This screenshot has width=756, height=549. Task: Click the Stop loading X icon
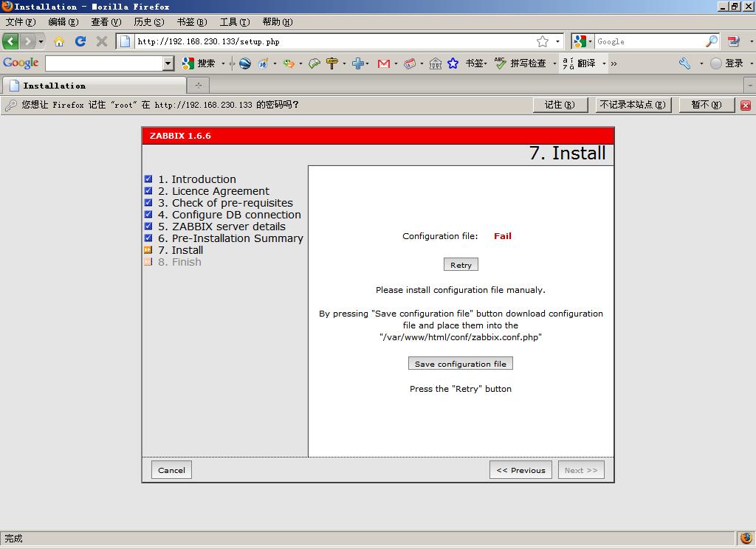[101, 41]
